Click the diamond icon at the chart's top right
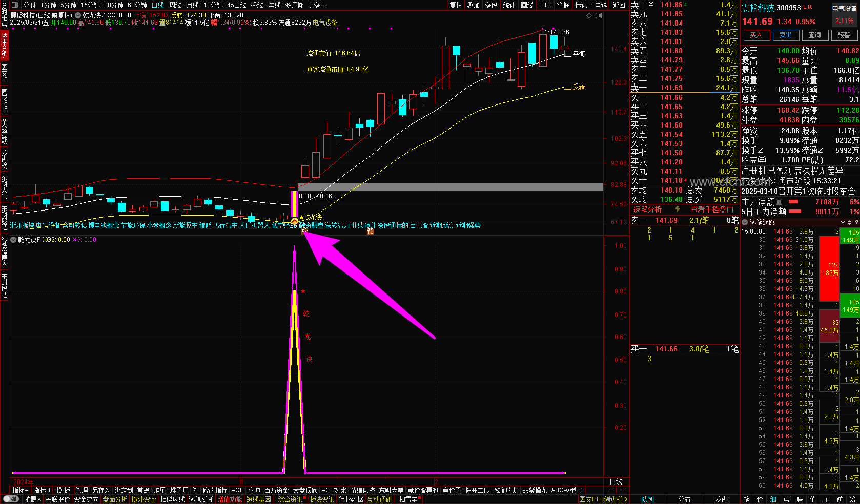 click(589, 15)
